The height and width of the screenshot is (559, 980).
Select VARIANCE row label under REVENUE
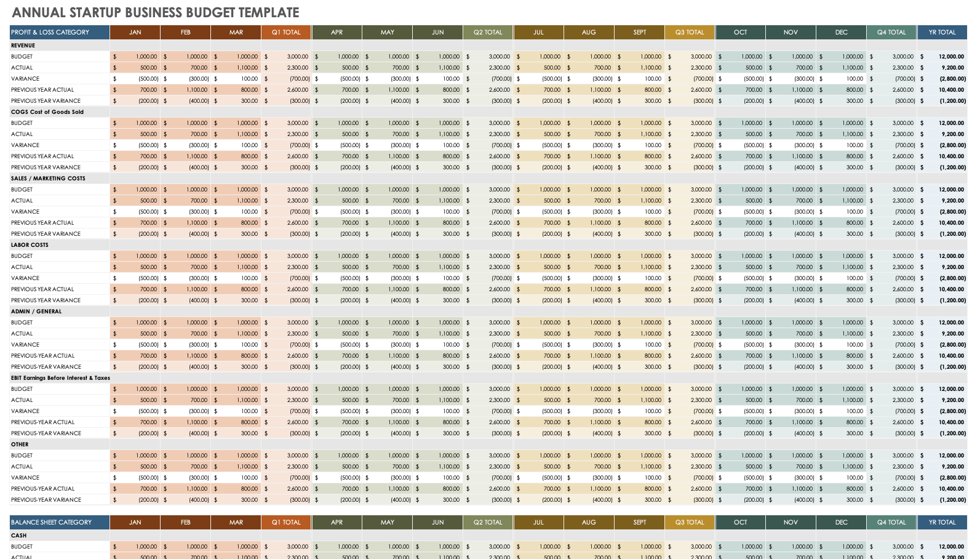pyautogui.click(x=25, y=79)
